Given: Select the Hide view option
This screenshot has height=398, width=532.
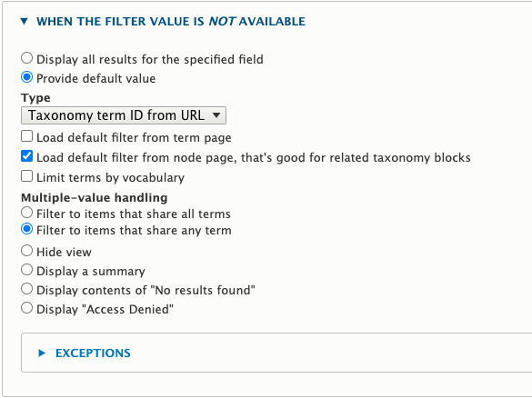Looking at the screenshot, I should click(26, 251).
